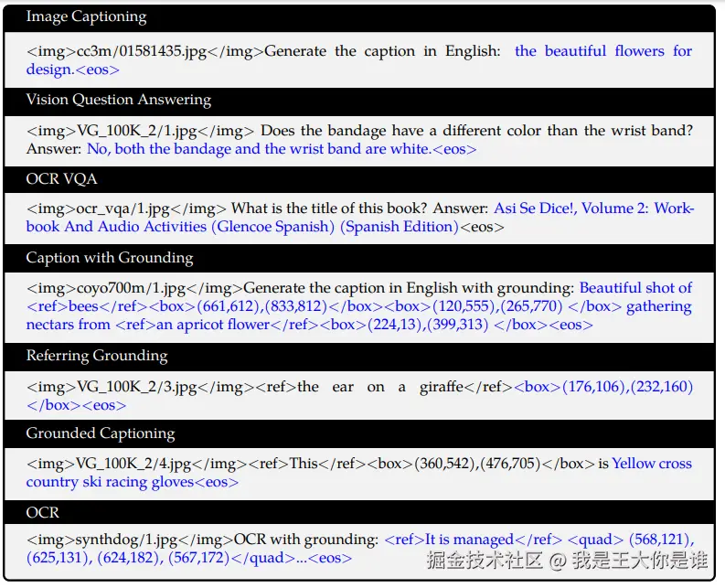
Task: Click the '<ref>an apricot flower</ref>' text
Action: pos(217,325)
